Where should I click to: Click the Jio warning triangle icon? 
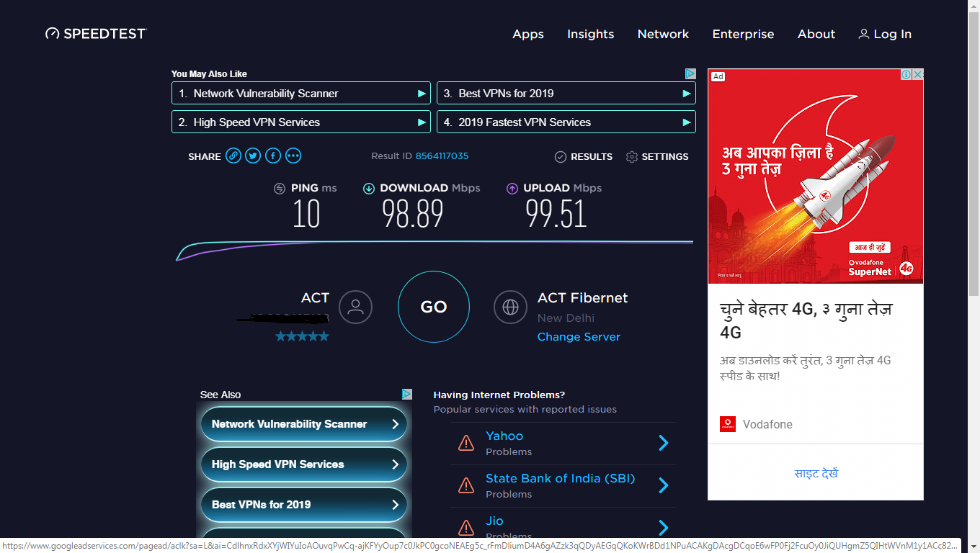466,528
